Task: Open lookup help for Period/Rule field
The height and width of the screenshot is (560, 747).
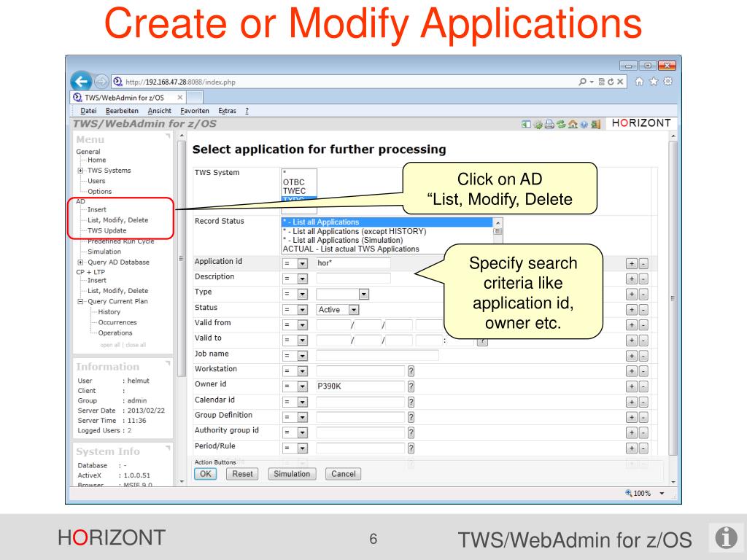Action: click(x=411, y=448)
